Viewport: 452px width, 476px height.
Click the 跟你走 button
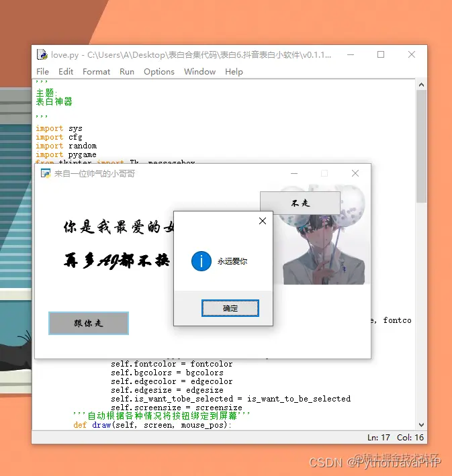click(89, 324)
